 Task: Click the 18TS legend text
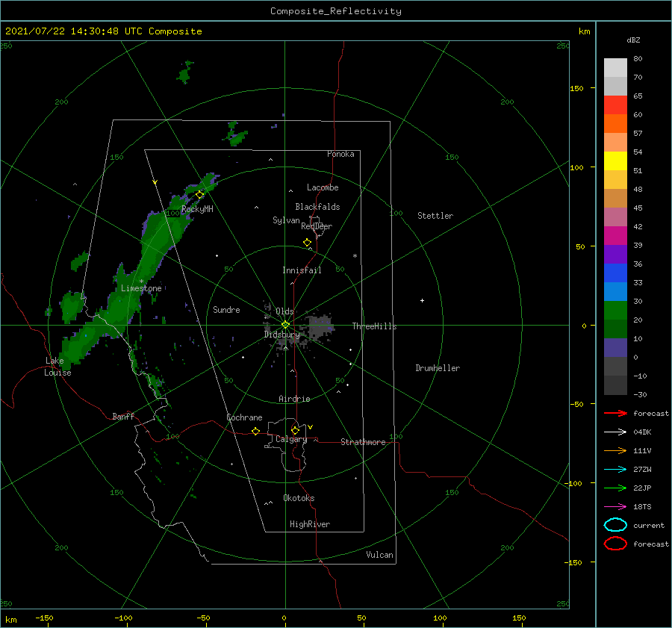[642, 507]
